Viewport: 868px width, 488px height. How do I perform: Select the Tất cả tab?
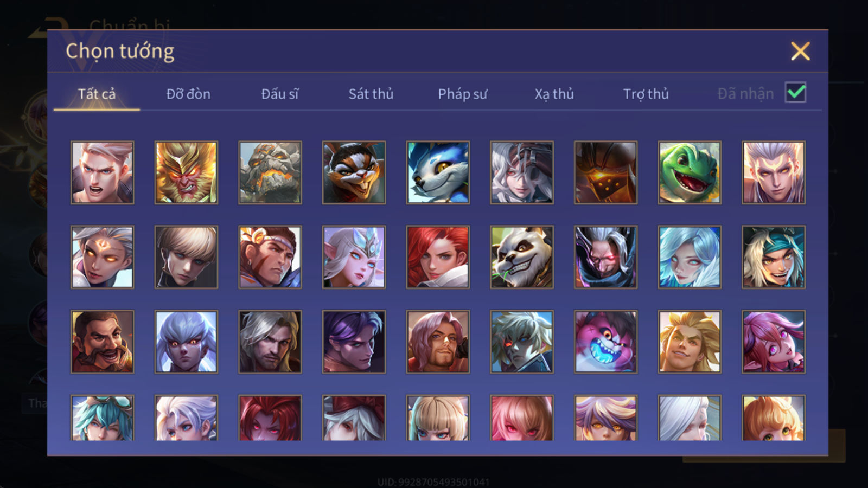click(x=97, y=94)
